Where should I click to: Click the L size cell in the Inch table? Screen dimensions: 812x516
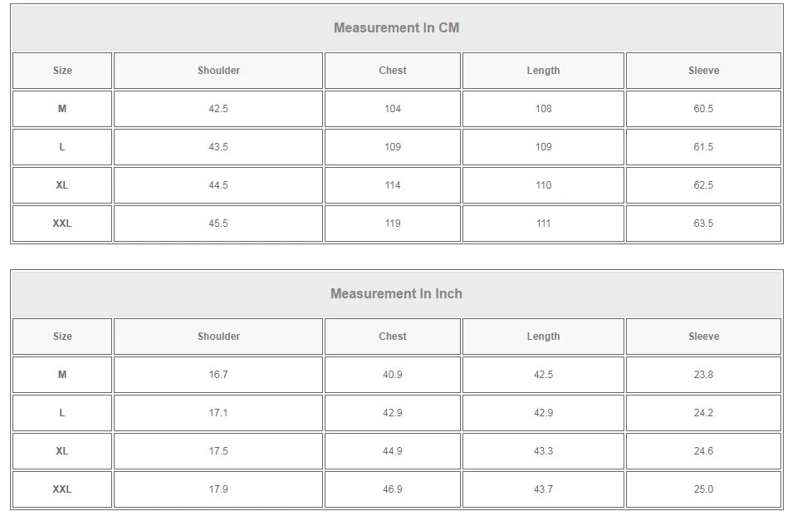point(62,413)
